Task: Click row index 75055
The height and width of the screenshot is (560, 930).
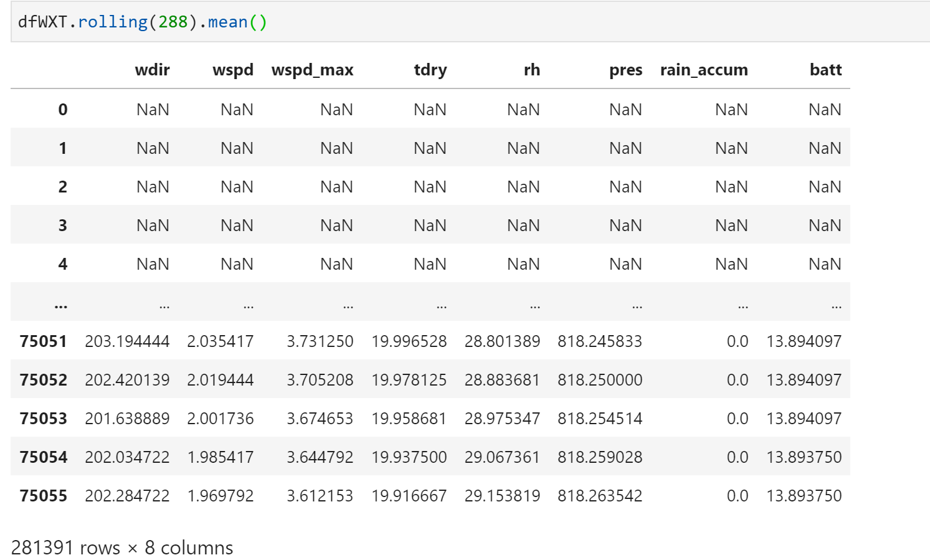Action: tap(43, 496)
